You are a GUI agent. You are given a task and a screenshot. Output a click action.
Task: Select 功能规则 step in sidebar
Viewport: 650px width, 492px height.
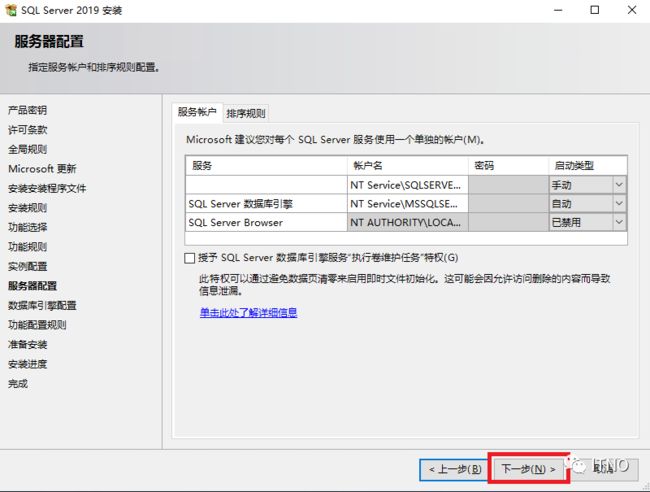(x=27, y=247)
